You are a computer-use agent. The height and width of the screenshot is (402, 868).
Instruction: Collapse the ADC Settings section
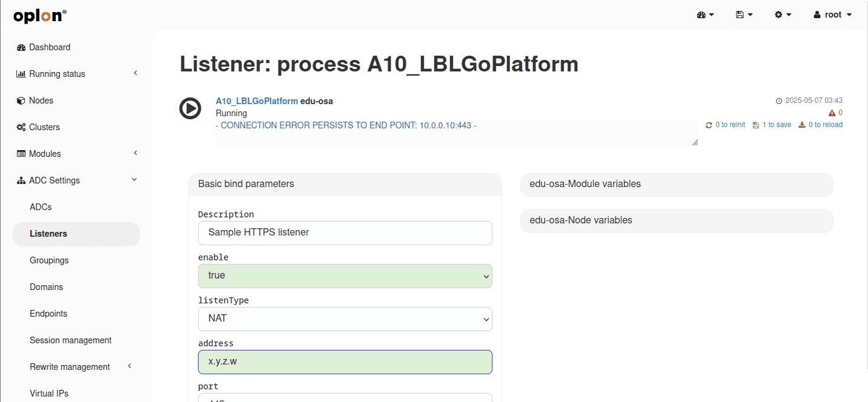[76, 180]
